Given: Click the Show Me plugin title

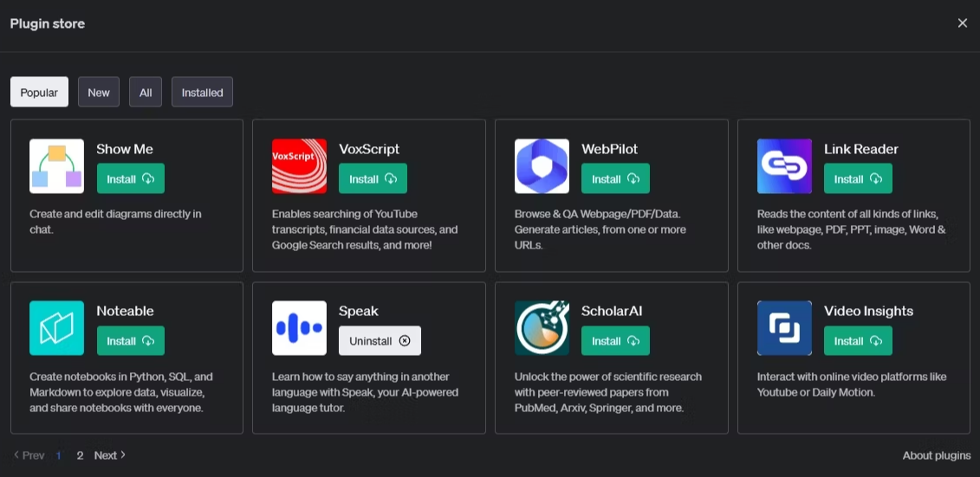Looking at the screenshot, I should 125,149.
